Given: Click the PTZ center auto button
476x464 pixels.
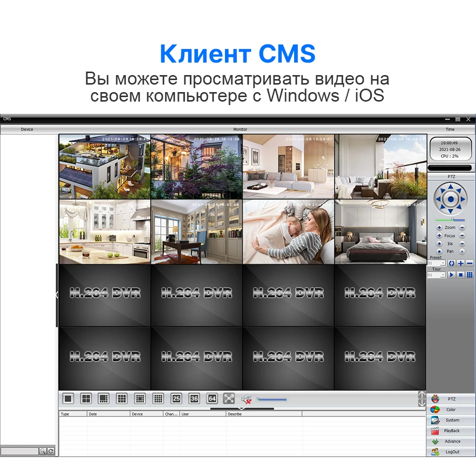Looking at the screenshot, I should tap(450, 199).
